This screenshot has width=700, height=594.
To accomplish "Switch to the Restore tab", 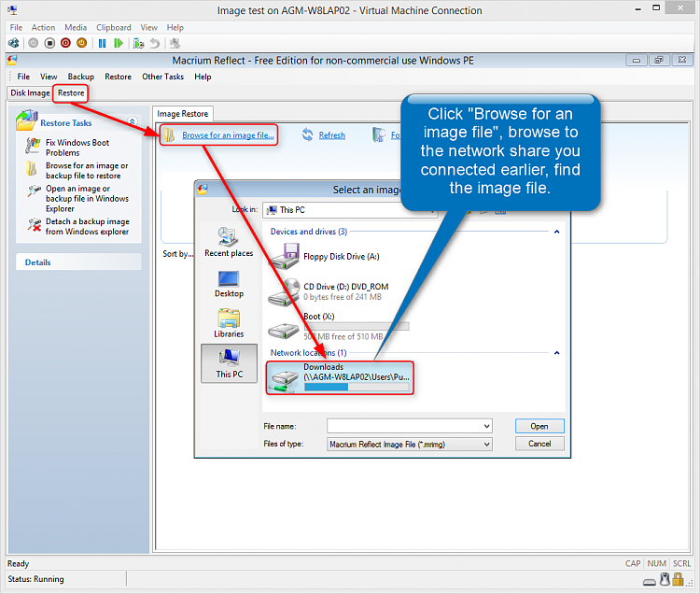I will click(71, 92).
